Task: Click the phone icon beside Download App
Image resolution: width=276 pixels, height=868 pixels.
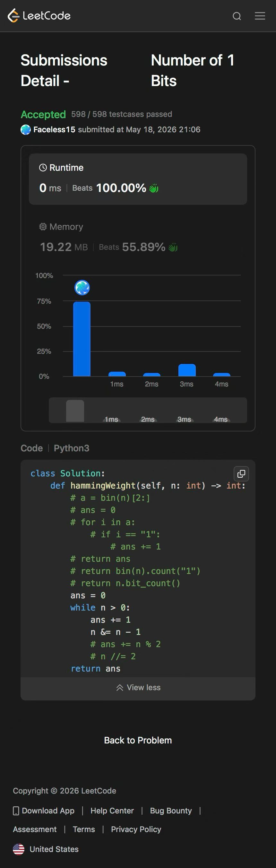Action: click(x=16, y=811)
